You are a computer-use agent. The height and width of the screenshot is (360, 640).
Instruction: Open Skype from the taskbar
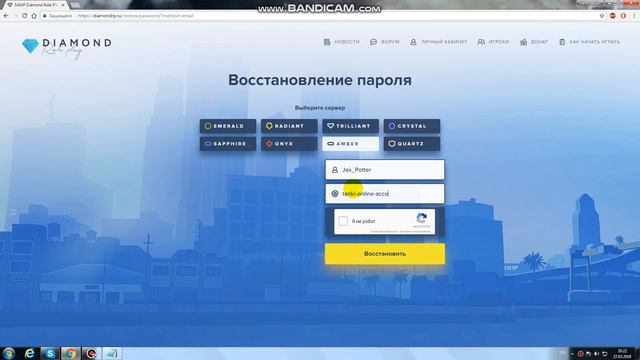(50, 353)
